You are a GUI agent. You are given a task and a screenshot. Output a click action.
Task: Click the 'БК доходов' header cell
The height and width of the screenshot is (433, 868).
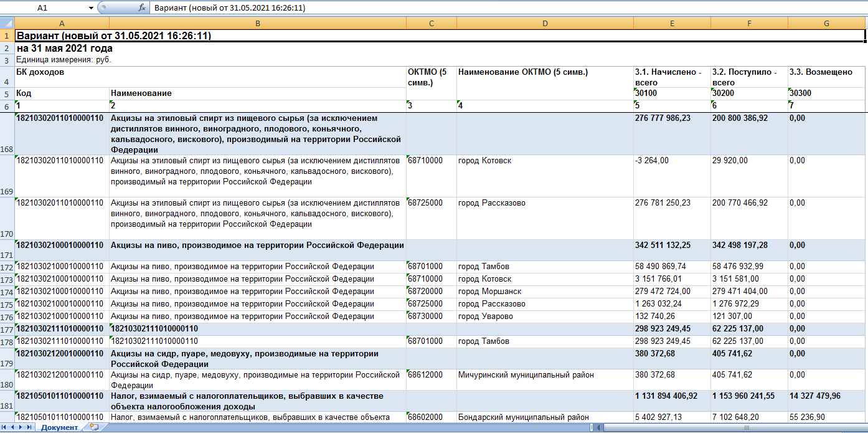(x=210, y=77)
